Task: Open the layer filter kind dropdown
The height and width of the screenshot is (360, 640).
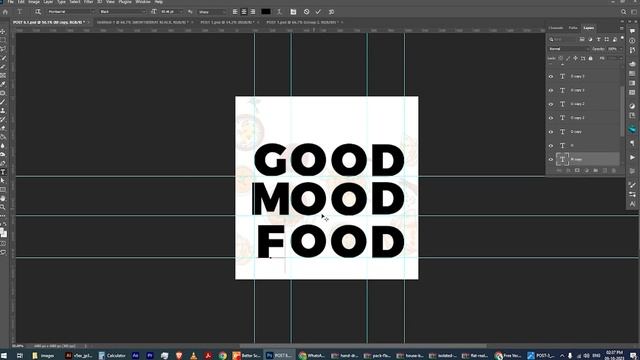Action: pos(562,39)
